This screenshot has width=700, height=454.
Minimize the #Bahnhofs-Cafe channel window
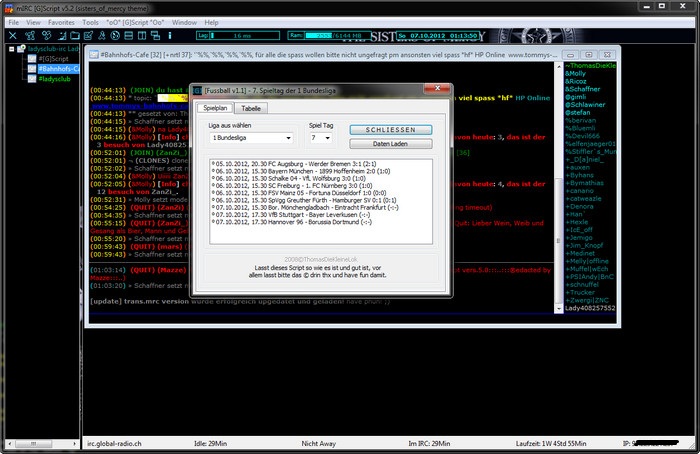coord(570,55)
